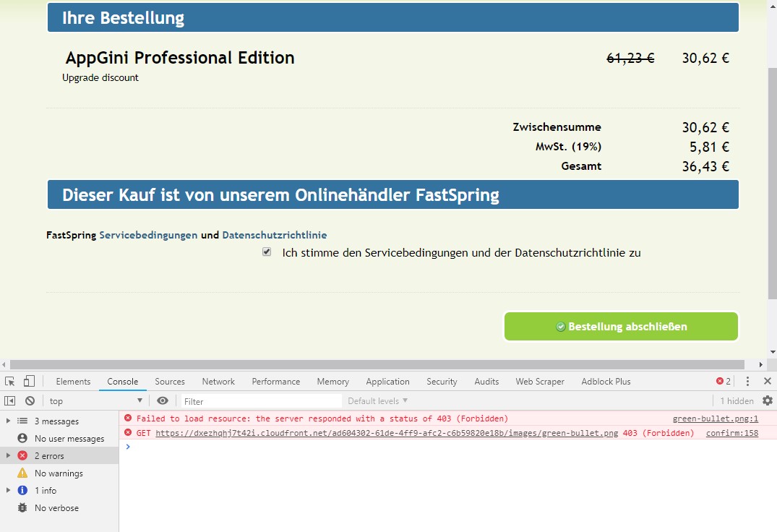Click the red error count badge
The height and width of the screenshot is (532, 777).
tap(724, 381)
